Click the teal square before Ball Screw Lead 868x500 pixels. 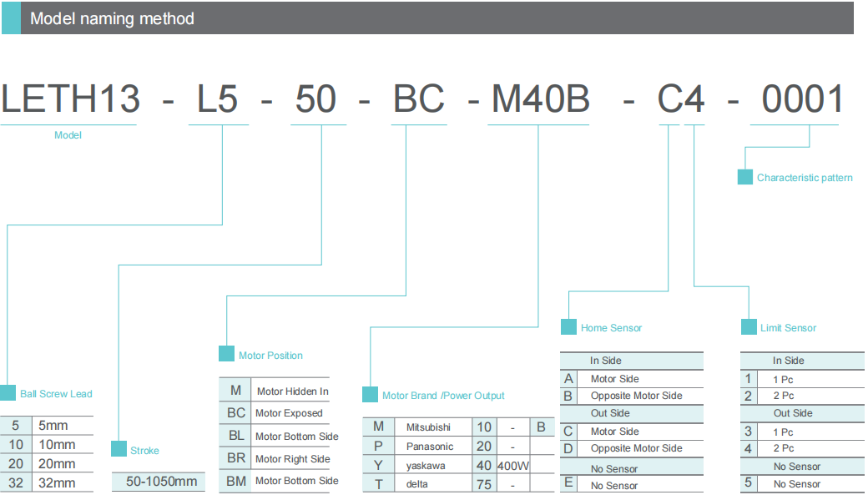(x=8, y=393)
